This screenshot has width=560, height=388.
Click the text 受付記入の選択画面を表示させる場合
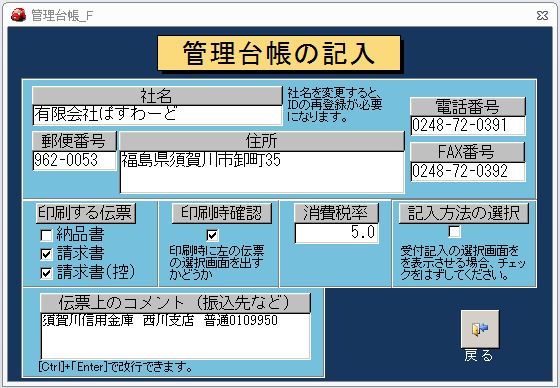click(463, 263)
